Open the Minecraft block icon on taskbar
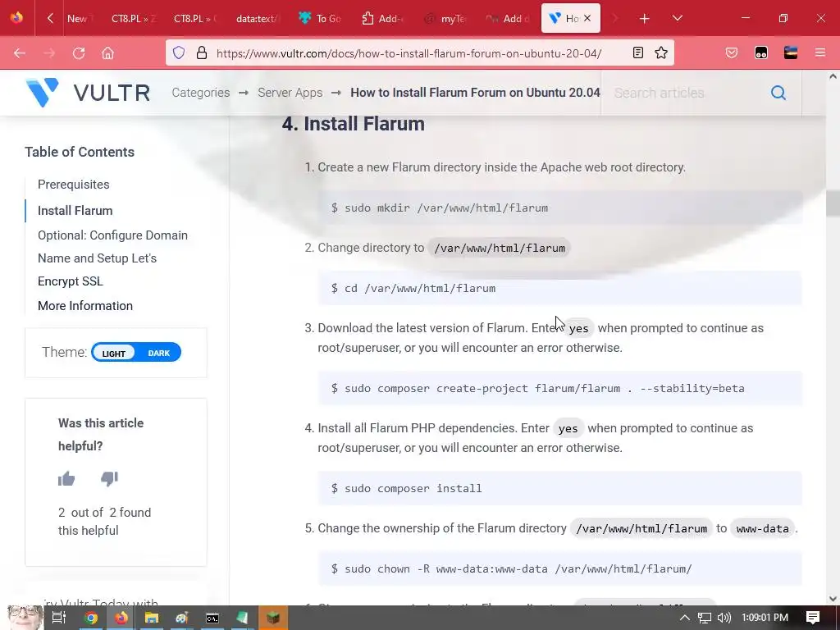This screenshot has width=840, height=630. tap(273, 618)
